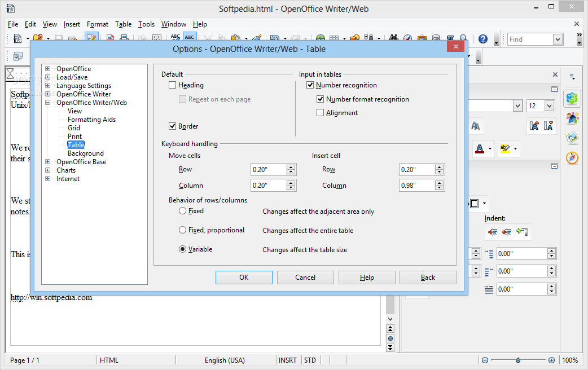Uncheck Number recognition checkbox

[x=310, y=85]
